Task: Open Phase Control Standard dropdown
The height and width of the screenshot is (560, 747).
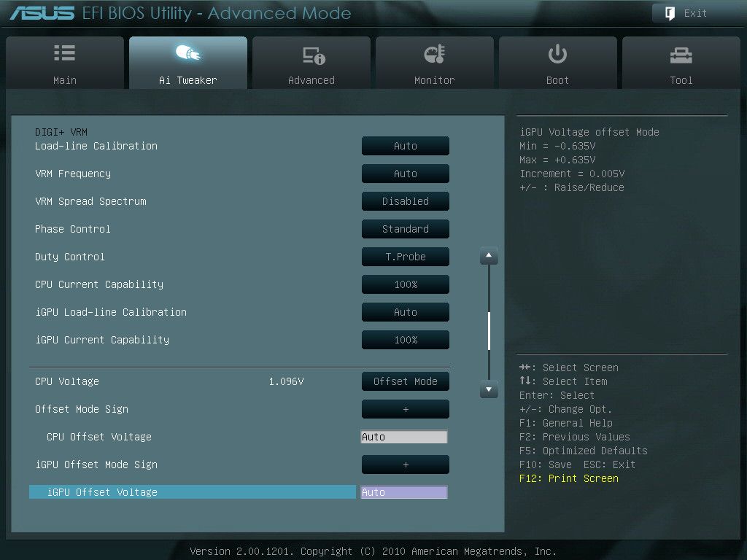Action: pos(406,228)
